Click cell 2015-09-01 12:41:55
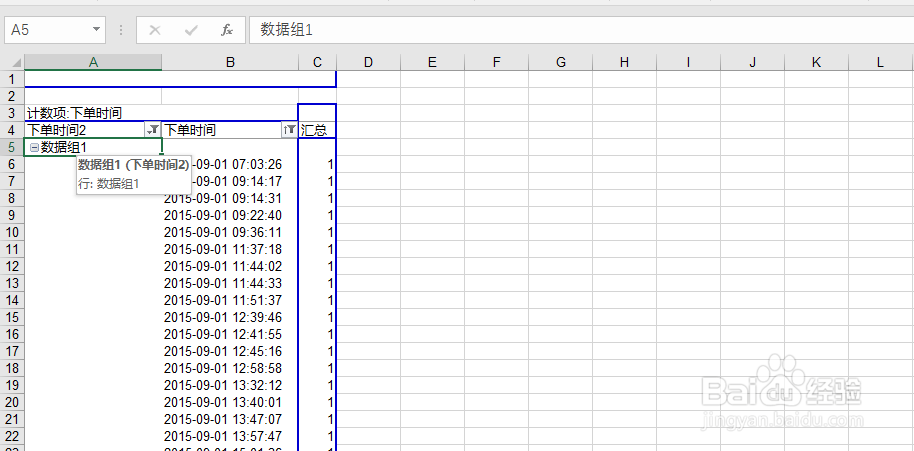This screenshot has height=451, width=914. pos(230,334)
